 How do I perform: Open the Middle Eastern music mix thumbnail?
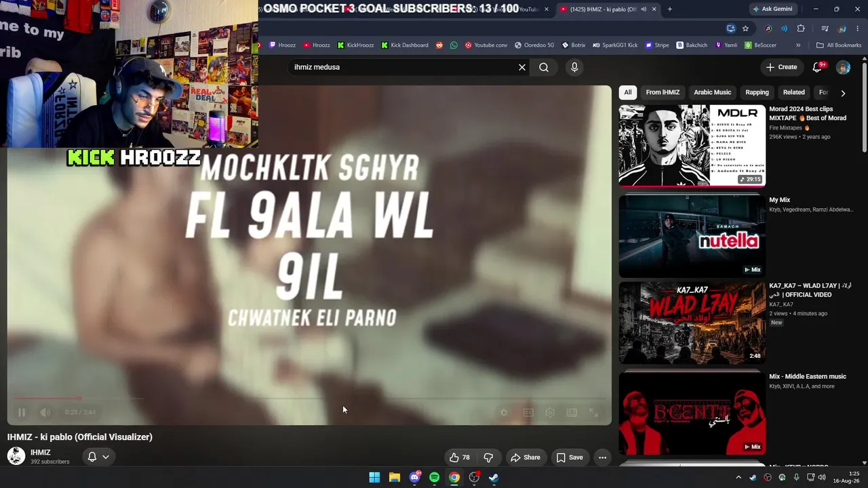coord(692,413)
